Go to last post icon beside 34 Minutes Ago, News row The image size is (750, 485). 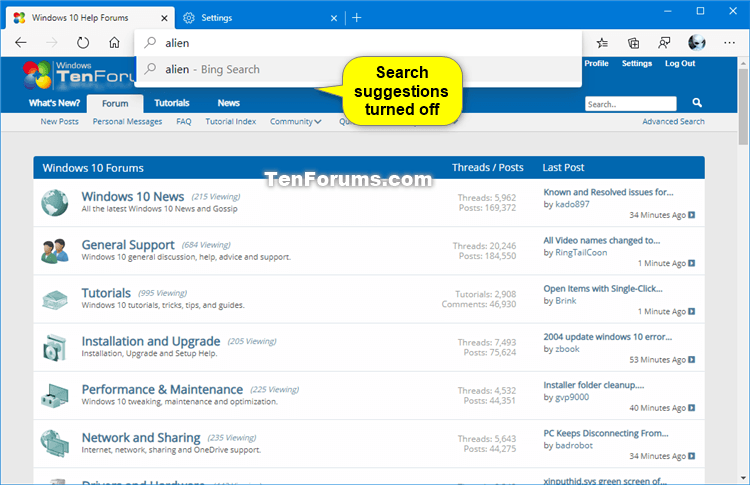pos(691,215)
